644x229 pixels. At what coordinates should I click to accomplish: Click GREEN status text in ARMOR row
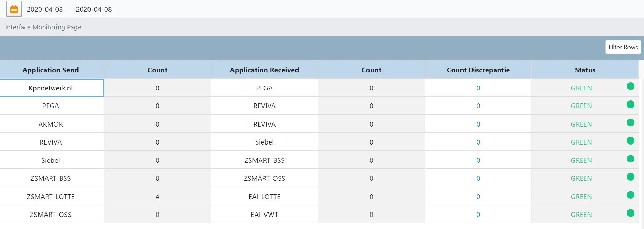pyautogui.click(x=581, y=124)
